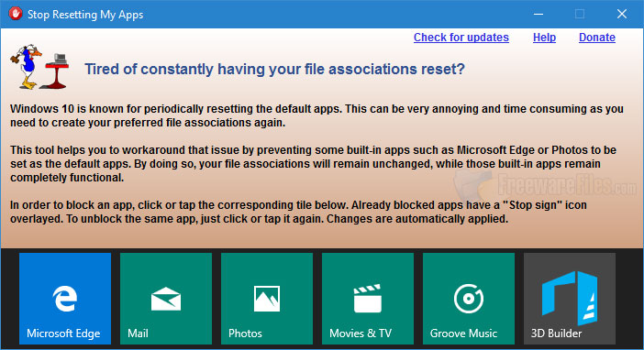The image size is (644, 350).
Task: Close the Stop Resetting My Apps window
Action: click(622, 14)
